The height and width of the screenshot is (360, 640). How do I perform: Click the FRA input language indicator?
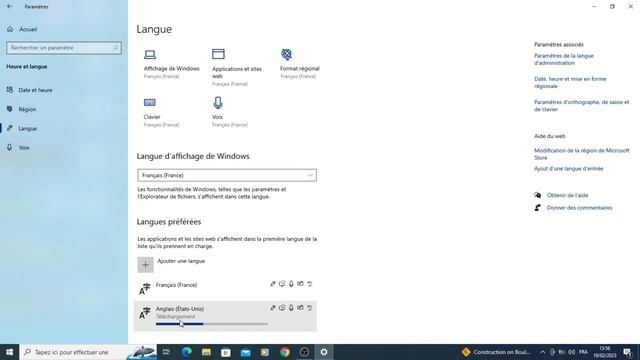point(583,352)
